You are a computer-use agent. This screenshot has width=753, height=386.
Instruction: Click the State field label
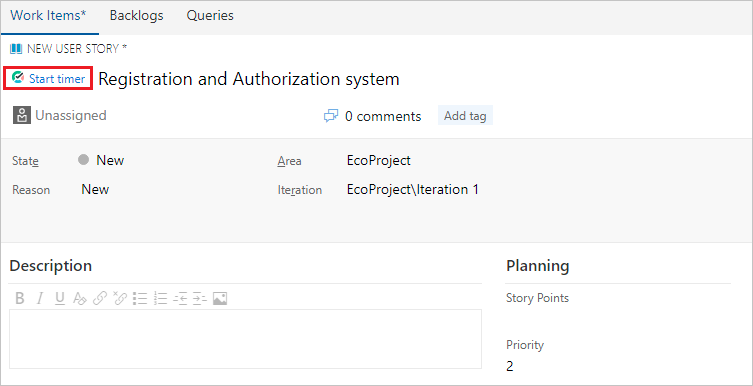[x=25, y=161]
